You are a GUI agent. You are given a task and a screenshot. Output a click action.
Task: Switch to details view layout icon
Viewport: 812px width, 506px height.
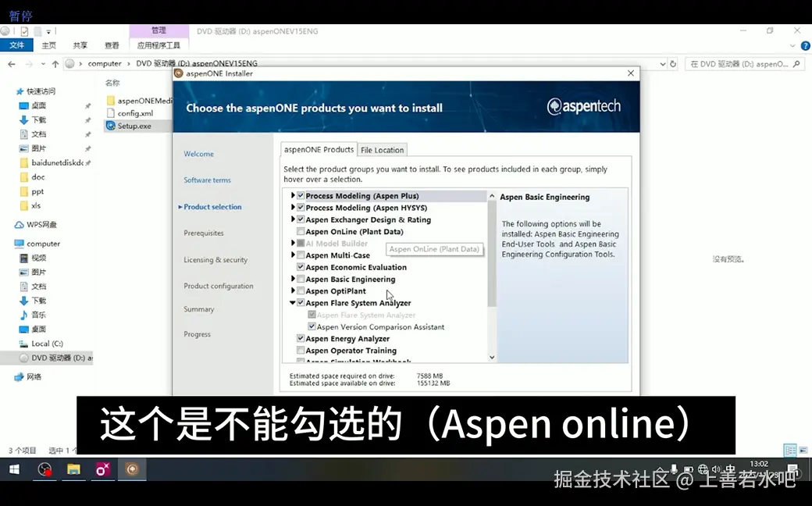click(x=790, y=450)
